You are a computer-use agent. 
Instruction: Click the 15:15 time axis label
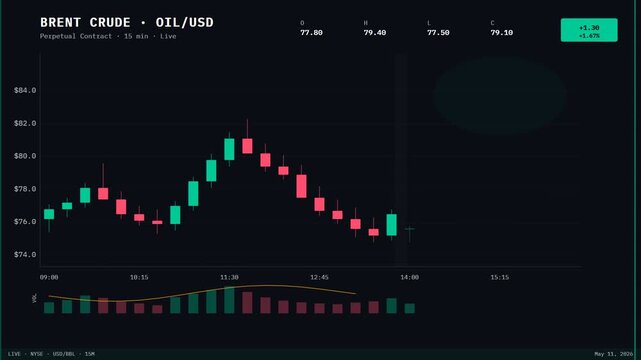[500, 277]
